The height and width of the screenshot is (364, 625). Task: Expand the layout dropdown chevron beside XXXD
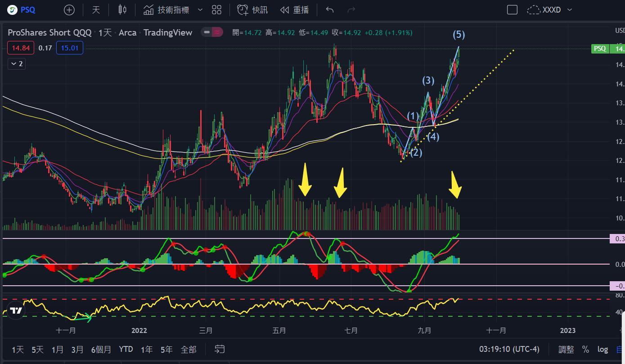tap(570, 9)
